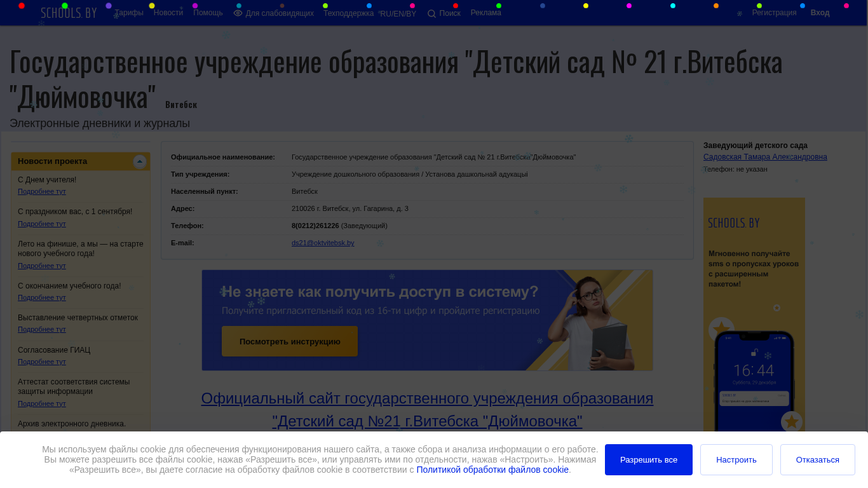Click the search magnifier icon
The width and height of the screenshot is (868, 488).
pos(431,14)
